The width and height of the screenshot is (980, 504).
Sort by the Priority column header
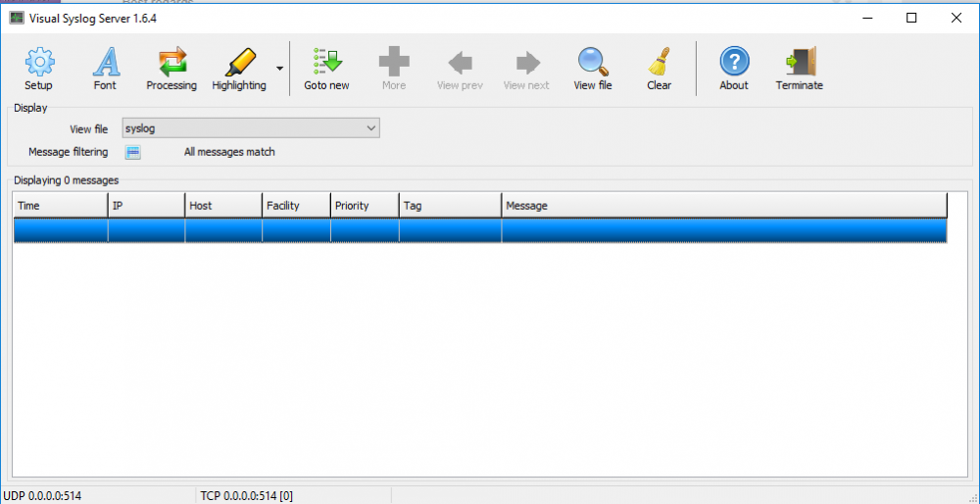[x=365, y=206]
